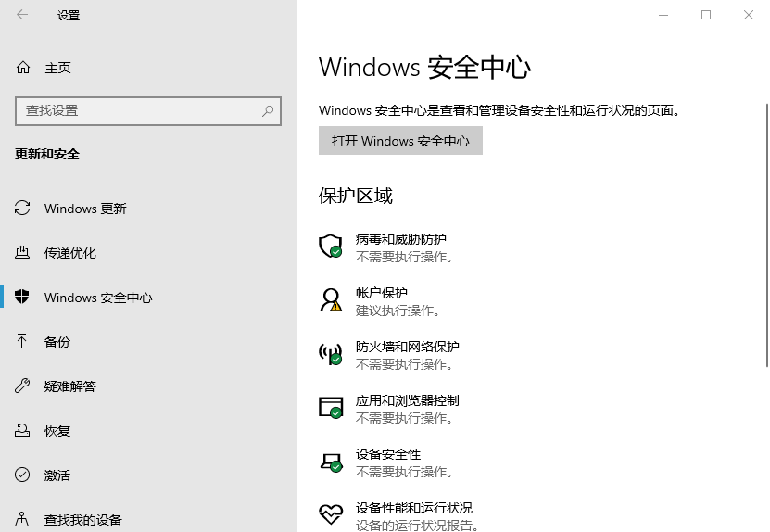Click the 备份 upload arrow icon
The height and width of the screenshot is (532, 770).
click(22, 341)
